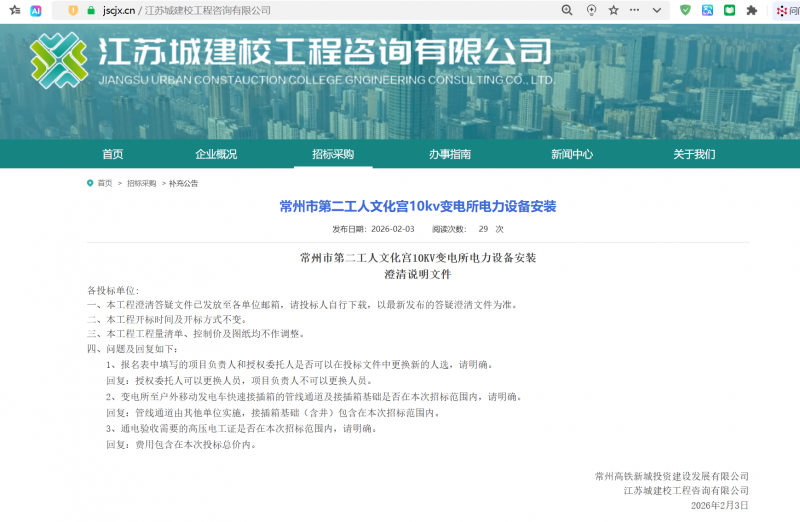Open the three-dot more menu in the address bar

pos(636,10)
